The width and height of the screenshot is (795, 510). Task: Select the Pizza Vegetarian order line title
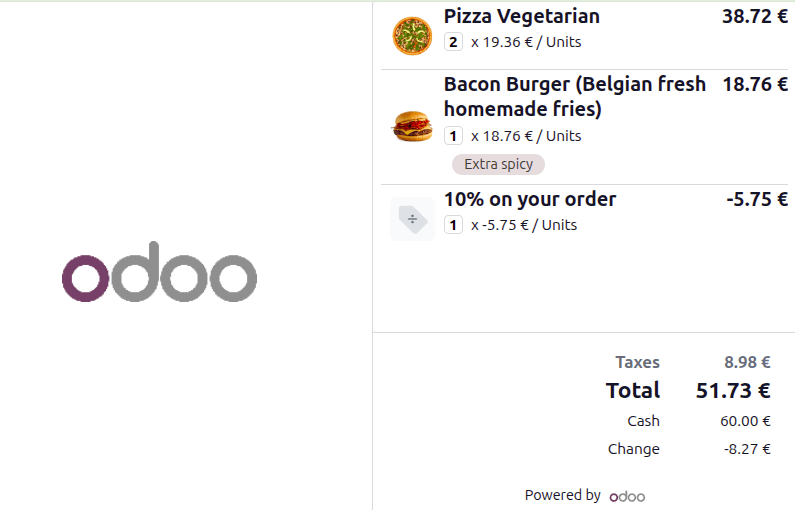(x=521, y=16)
